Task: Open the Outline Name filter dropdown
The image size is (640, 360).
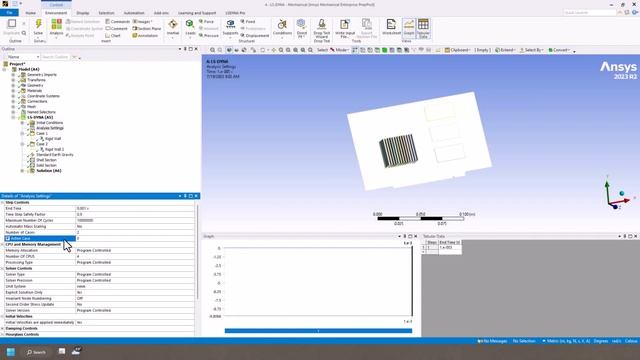Action: 23,57
